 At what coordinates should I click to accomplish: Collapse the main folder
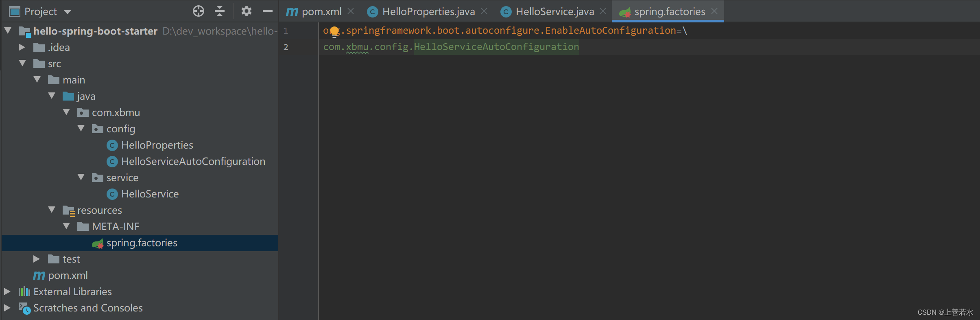(x=37, y=79)
